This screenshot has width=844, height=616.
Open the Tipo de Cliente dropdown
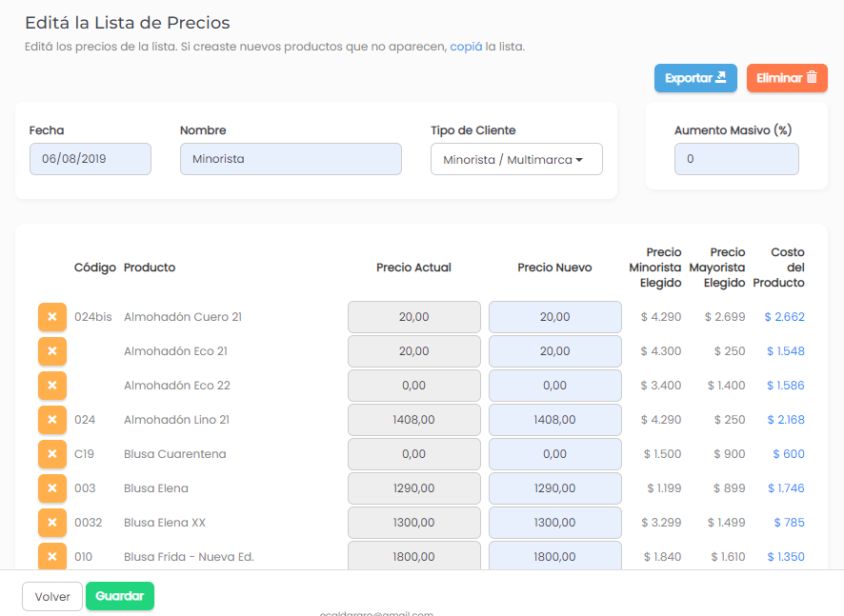click(516, 159)
